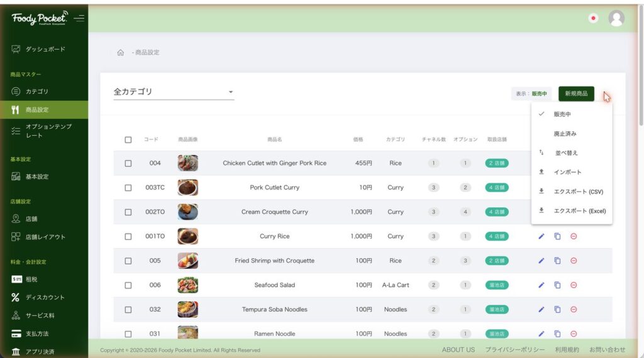Image resolution: width=644 pixels, height=358 pixels.
Task: Click the home icon in breadcrumb
Action: [x=120, y=53]
